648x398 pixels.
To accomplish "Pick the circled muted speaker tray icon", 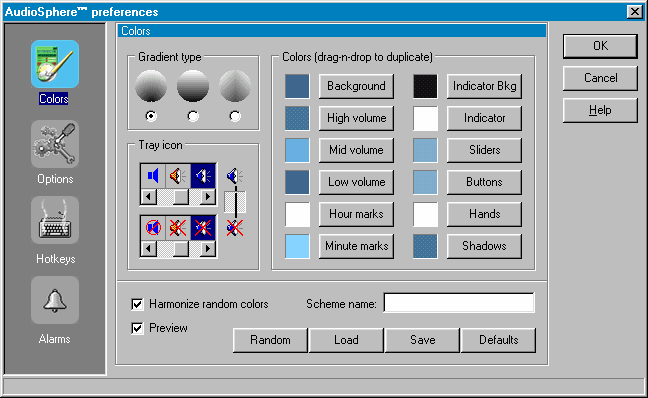I will (153, 228).
